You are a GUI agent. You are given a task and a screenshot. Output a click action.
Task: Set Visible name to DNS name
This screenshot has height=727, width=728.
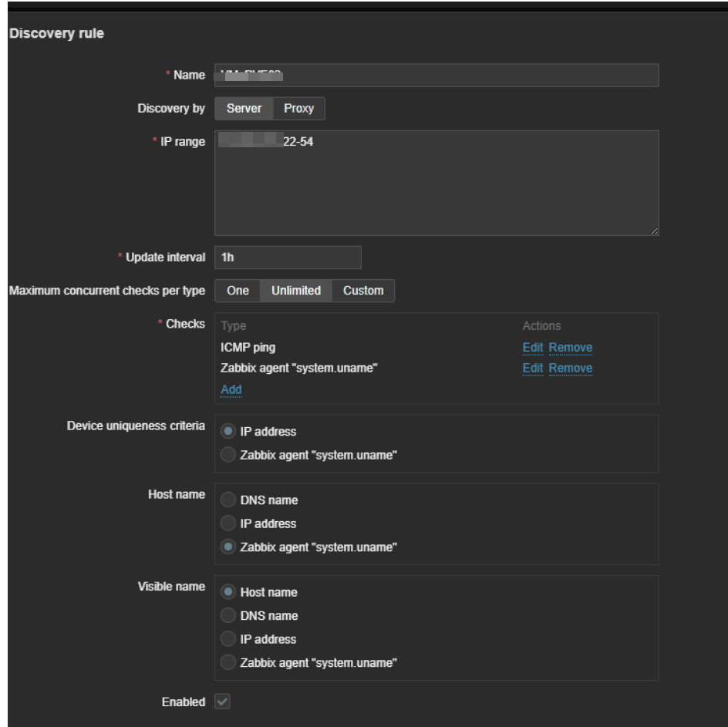(x=229, y=616)
